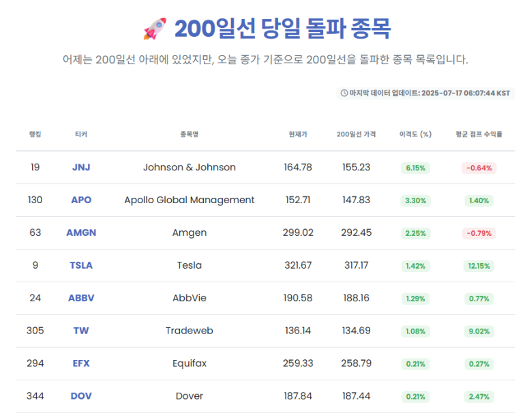Open the EFX ticker link

pyautogui.click(x=81, y=363)
